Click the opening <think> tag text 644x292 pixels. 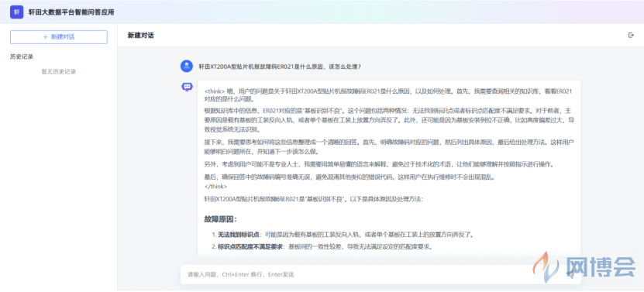(215, 91)
